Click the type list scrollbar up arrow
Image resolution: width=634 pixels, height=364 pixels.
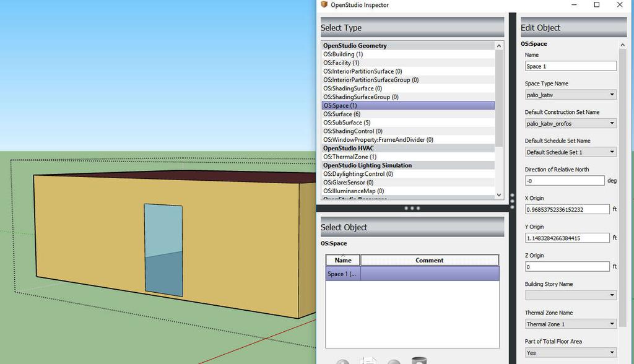click(x=499, y=46)
